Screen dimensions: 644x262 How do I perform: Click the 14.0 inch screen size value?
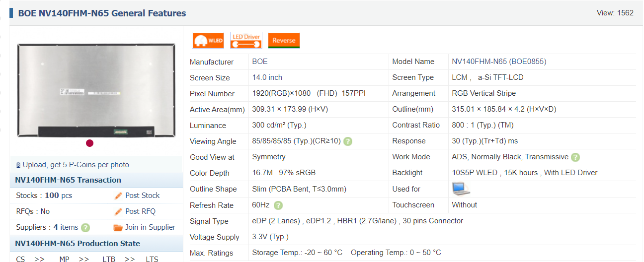point(267,77)
